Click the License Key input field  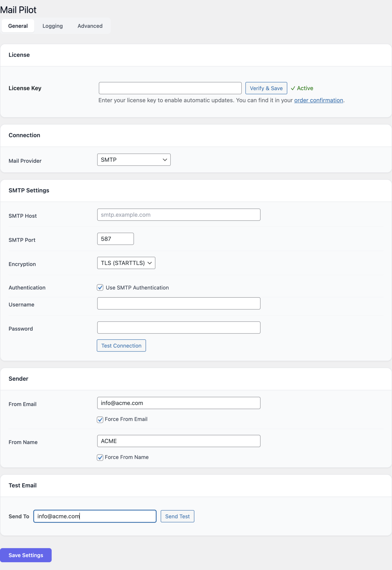tap(170, 88)
